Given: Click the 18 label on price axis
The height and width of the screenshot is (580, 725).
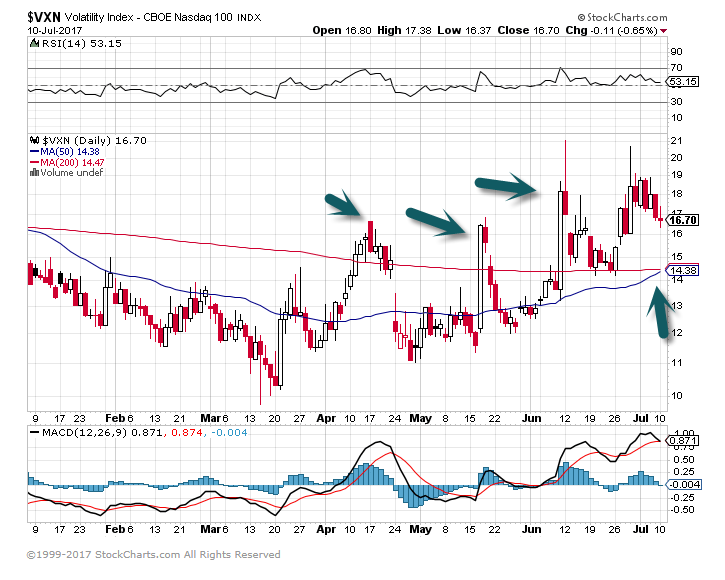Looking at the screenshot, I should (676, 194).
